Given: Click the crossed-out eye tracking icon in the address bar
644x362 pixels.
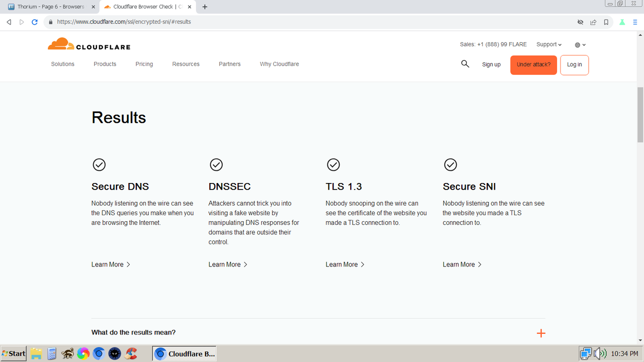Looking at the screenshot, I should pyautogui.click(x=580, y=22).
